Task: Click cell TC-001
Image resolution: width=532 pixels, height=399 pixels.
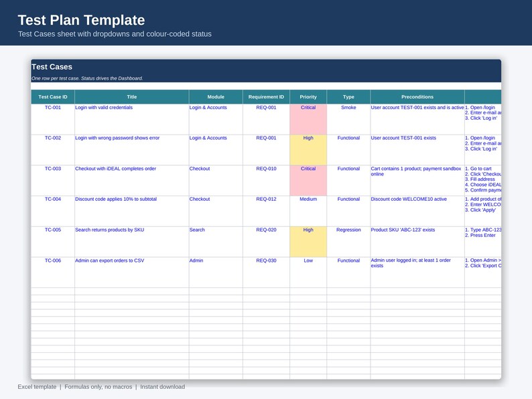Action: coord(53,119)
